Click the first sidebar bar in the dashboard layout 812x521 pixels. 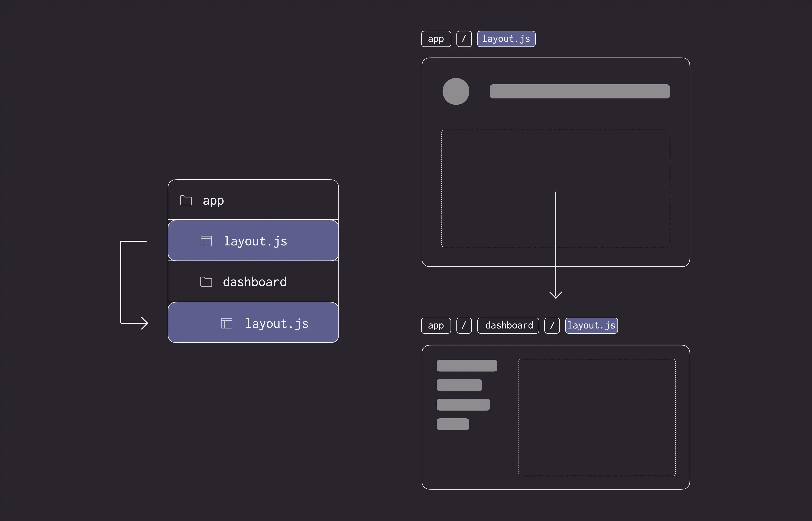click(467, 365)
